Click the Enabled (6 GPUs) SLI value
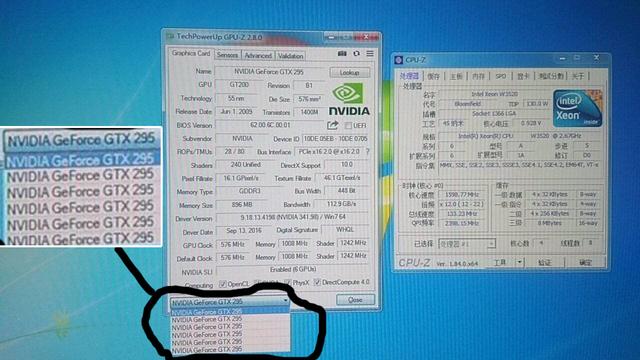The image size is (640, 360). 293,270
